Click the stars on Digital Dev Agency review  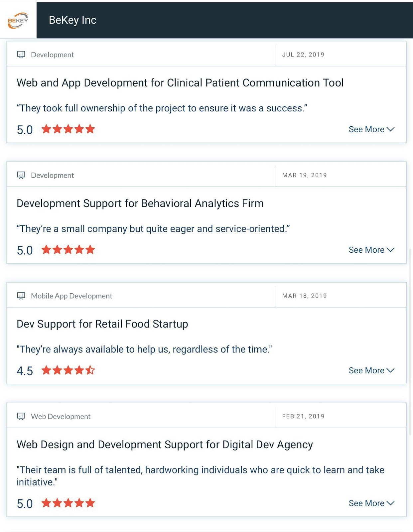tap(68, 503)
